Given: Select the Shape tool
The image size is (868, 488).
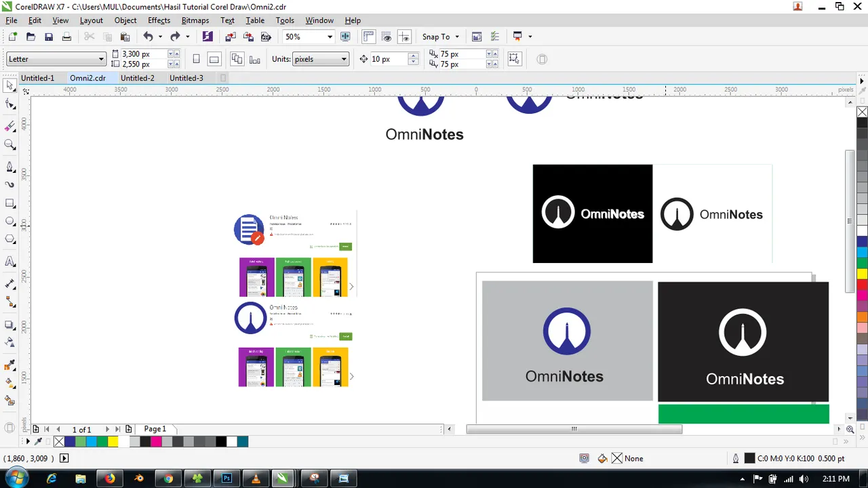Looking at the screenshot, I should point(9,104).
